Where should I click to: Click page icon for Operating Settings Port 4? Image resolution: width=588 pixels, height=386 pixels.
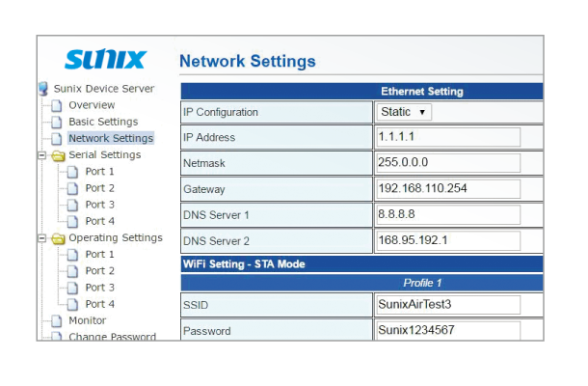72,305
